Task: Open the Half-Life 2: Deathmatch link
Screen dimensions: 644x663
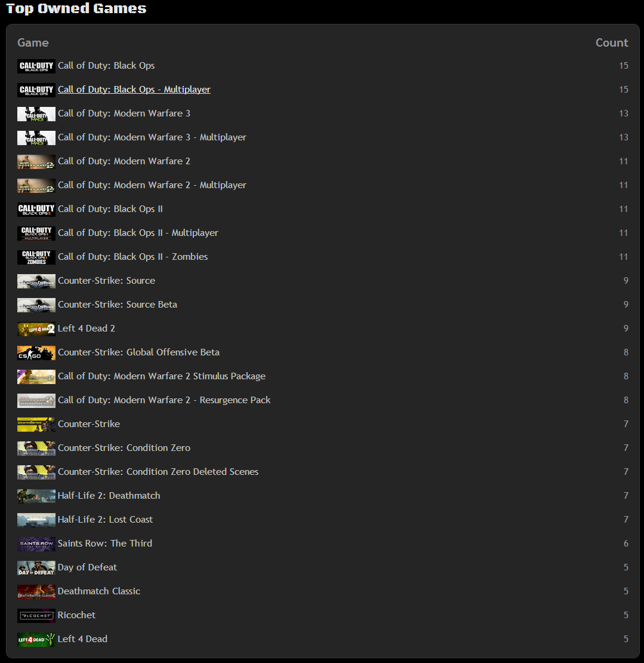Action: tap(109, 496)
